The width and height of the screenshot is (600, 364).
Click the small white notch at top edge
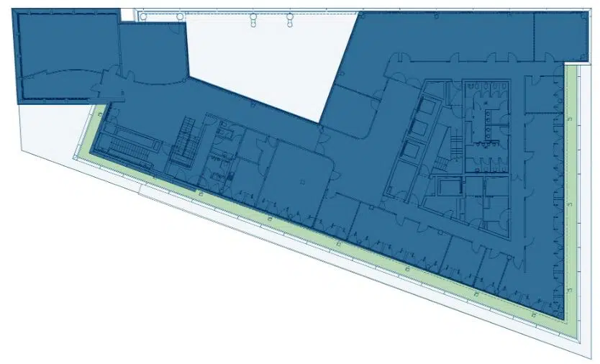coord(127,15)
